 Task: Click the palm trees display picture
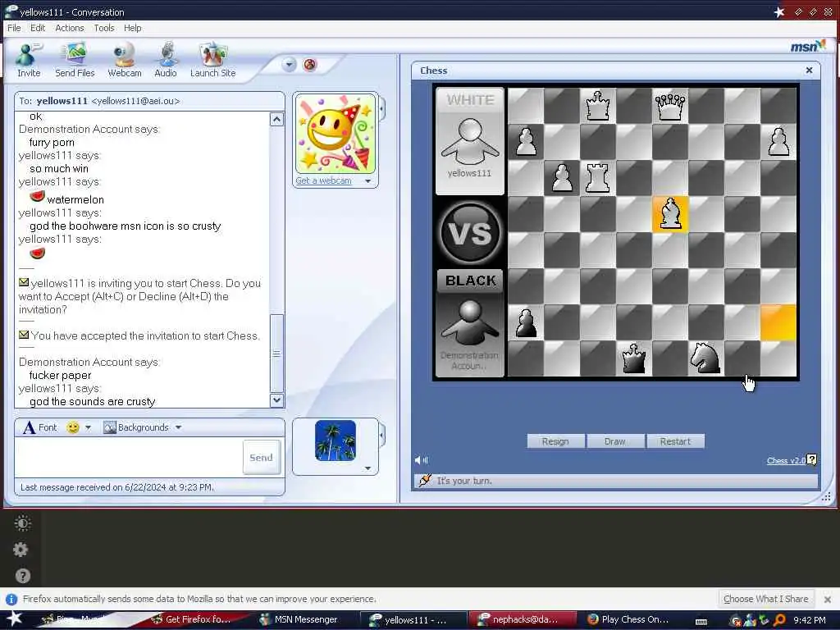coord(336,441)
